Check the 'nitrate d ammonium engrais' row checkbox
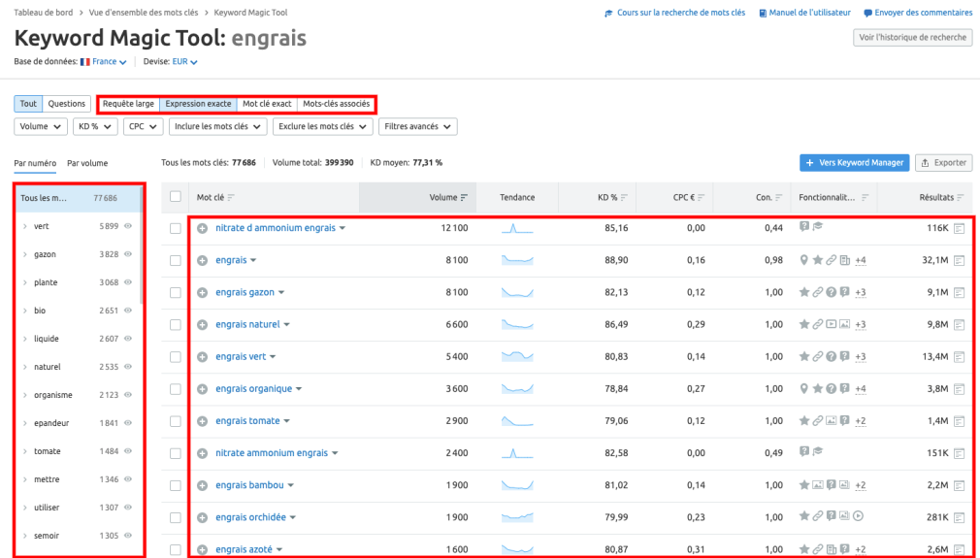The height and width of the screenshot is (558, 980). [x=176, y=229]
